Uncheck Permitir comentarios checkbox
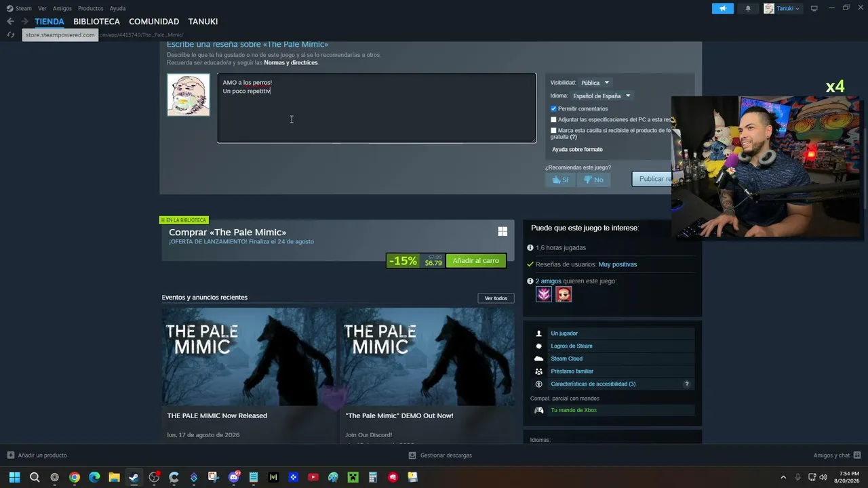 (553, 108)
